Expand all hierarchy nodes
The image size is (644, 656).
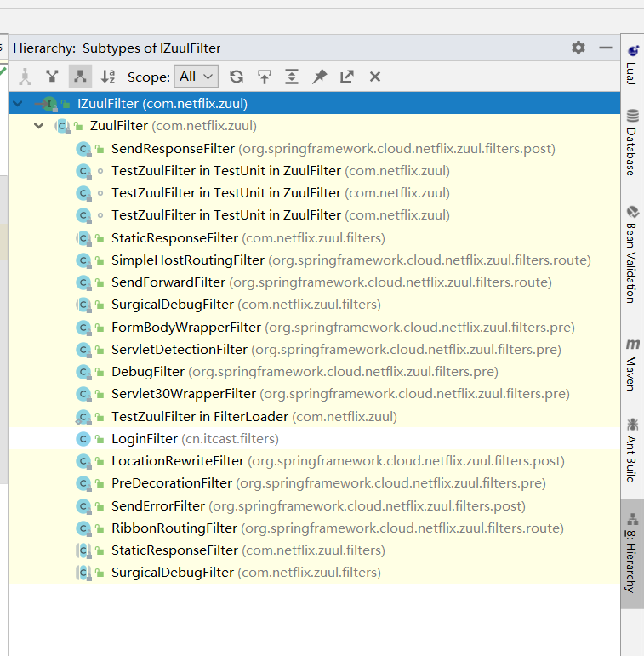coord(292,77)
